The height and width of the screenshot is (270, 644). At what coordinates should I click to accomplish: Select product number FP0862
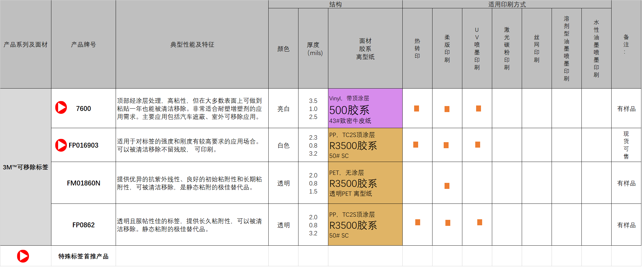84,225
